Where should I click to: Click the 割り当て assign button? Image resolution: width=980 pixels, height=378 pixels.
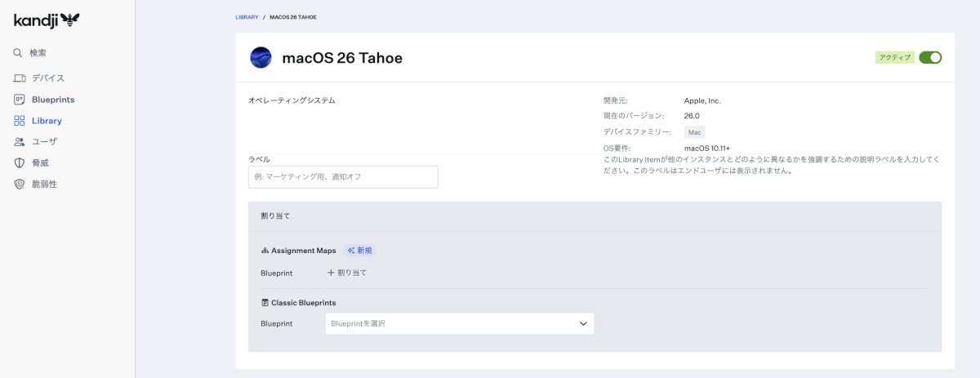[347, 273]
